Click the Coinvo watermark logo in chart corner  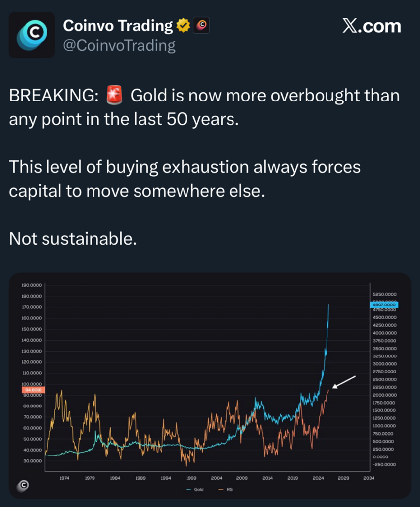pyautogui.click(x=22, y=486)
